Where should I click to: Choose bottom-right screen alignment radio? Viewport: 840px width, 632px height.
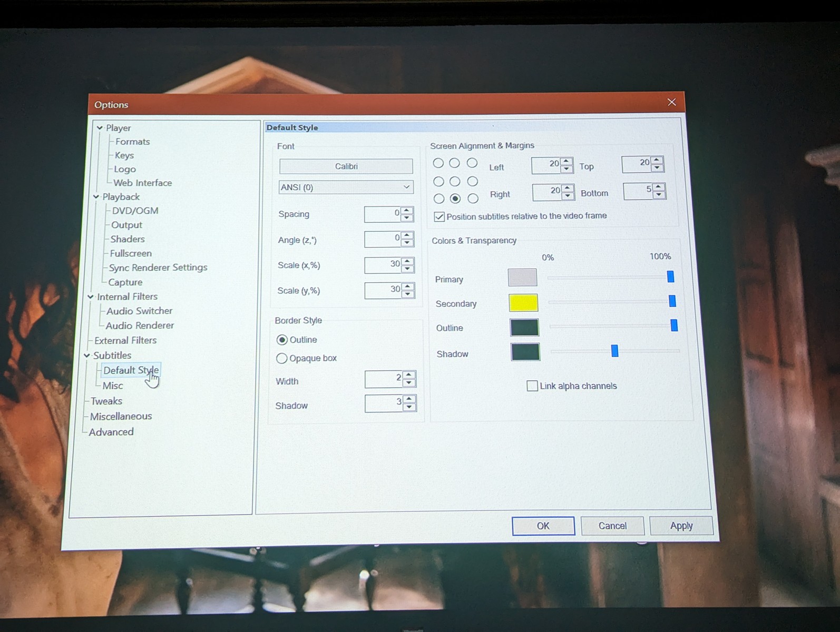click(473, 199)
